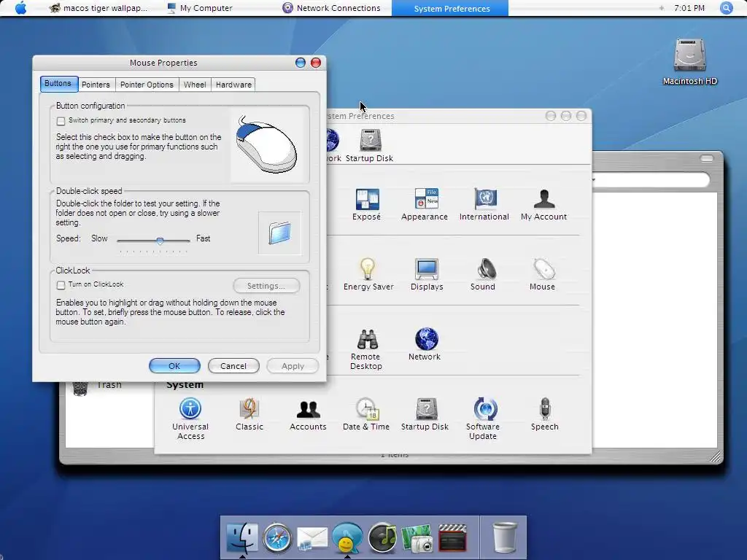Open the Exposé preference pane
The height and width of the screenshot is (560, 747).
pos(367,204)
